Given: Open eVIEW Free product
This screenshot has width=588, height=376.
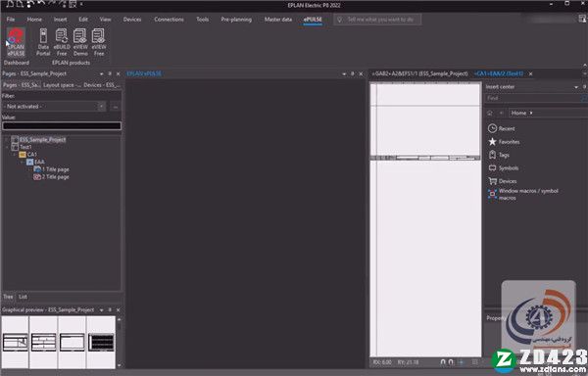Looking at the screenshot, I should 99,42.
